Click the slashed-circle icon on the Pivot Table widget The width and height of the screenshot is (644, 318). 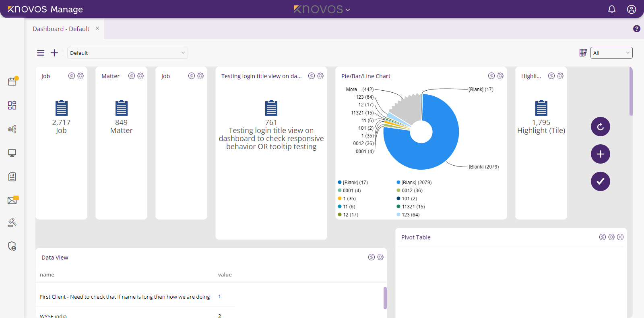click(x=603, y=237)
